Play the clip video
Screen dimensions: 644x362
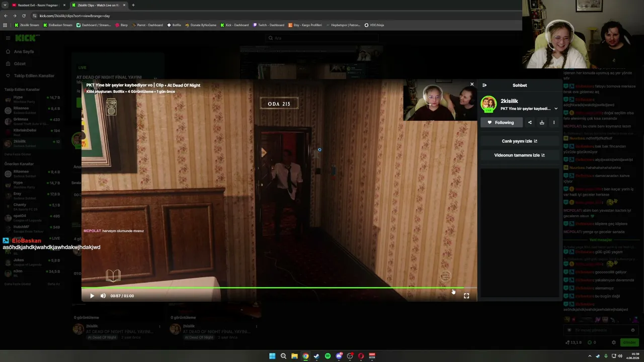point(92,296)
